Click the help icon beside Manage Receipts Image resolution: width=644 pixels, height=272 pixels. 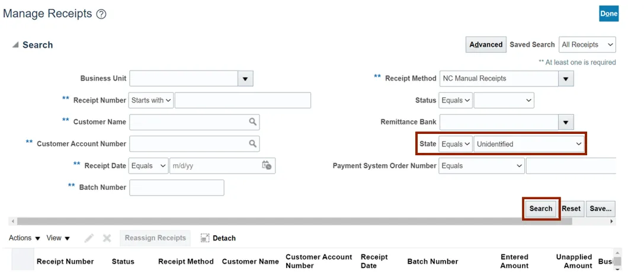click(x=101, y=14)
